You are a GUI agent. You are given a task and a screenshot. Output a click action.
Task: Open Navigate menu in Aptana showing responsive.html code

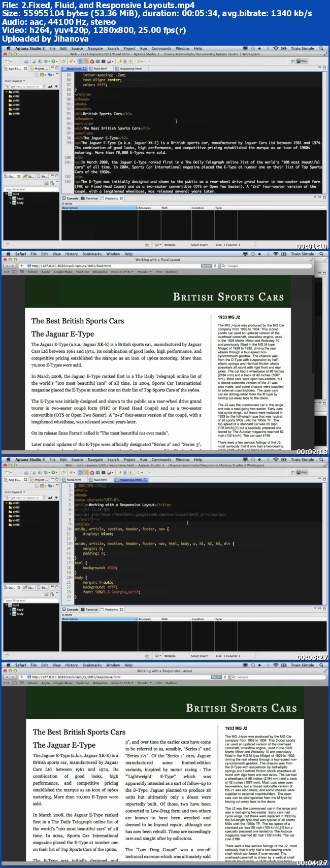[95, 460]
